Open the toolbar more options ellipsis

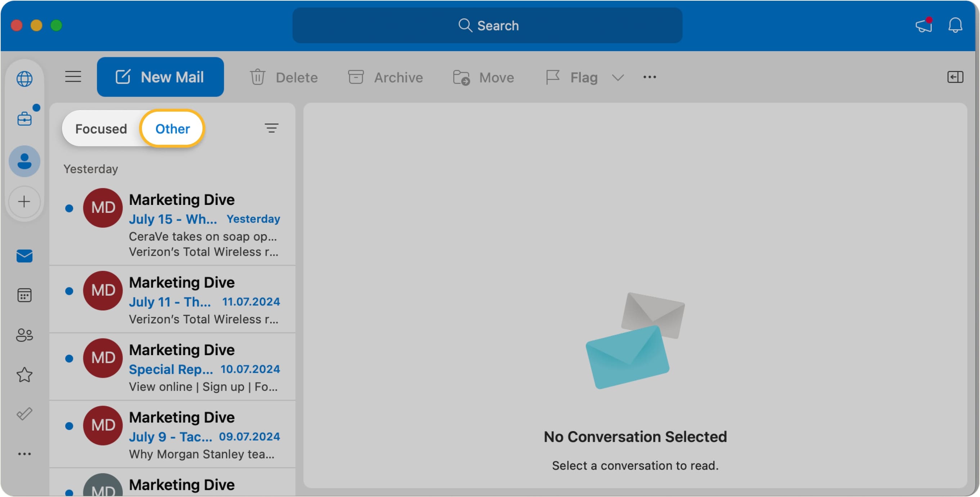[x=649, y=77]
